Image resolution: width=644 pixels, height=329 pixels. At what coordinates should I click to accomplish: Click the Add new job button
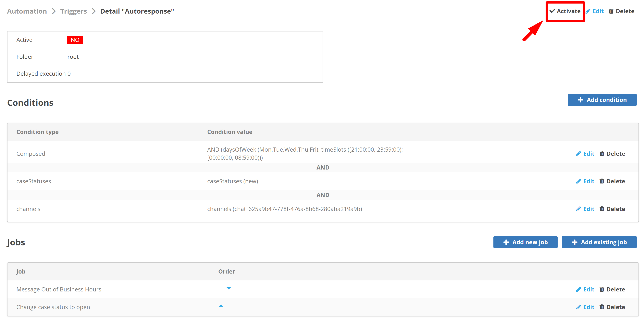point(525,242)
